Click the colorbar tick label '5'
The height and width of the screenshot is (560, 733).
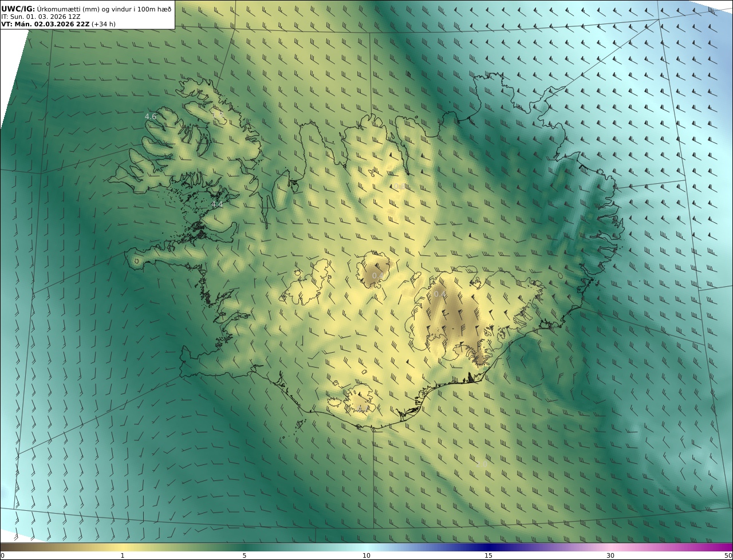click(x=245, y=555)
